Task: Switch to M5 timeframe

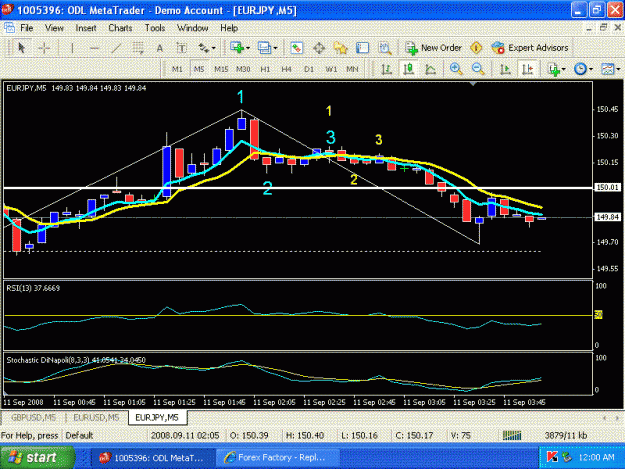Action: 199,69
